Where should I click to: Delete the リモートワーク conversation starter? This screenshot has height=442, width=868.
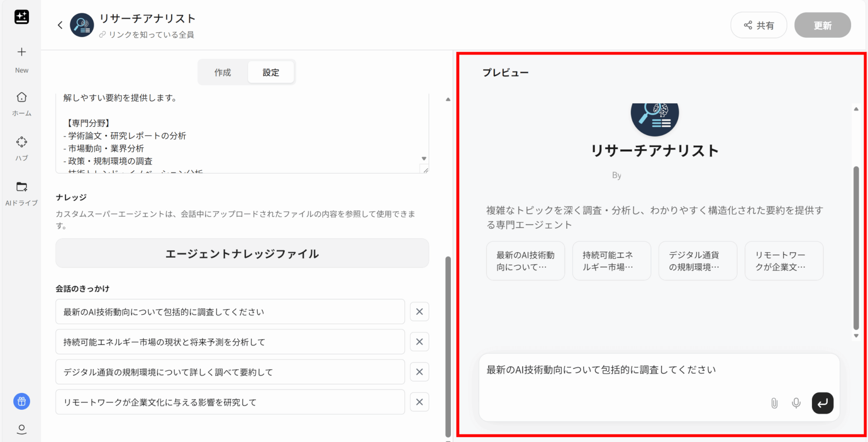[x=419, y=402]
